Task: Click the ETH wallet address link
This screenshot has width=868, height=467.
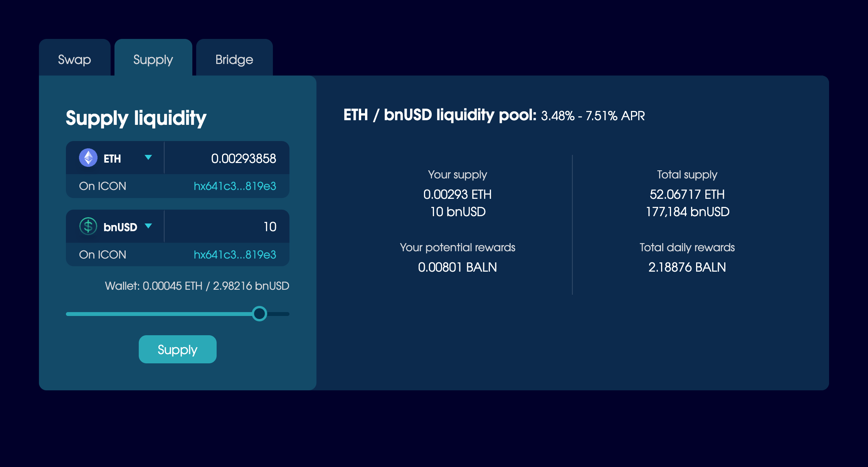Action: pos(235,186)
